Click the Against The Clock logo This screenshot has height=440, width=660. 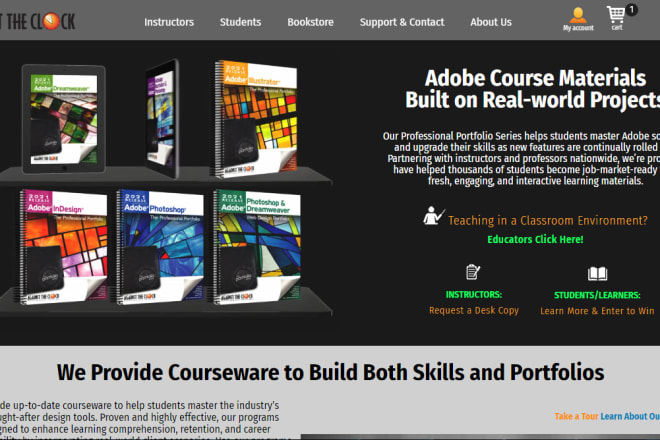(x=38, y=21)
